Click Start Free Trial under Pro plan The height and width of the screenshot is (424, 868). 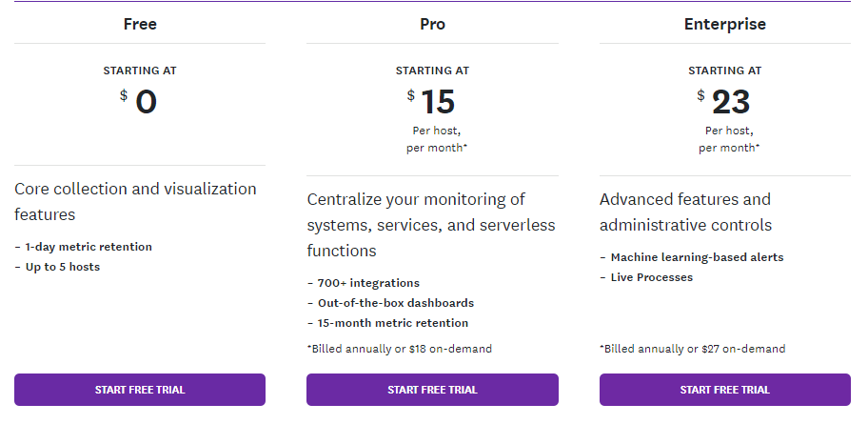(432, 390)
